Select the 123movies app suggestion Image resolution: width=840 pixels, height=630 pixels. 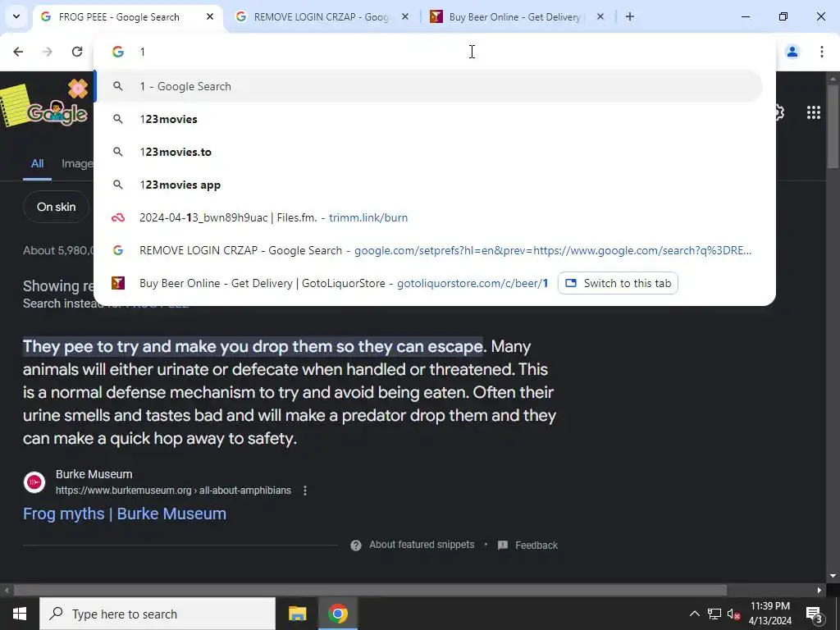(428, 185)
